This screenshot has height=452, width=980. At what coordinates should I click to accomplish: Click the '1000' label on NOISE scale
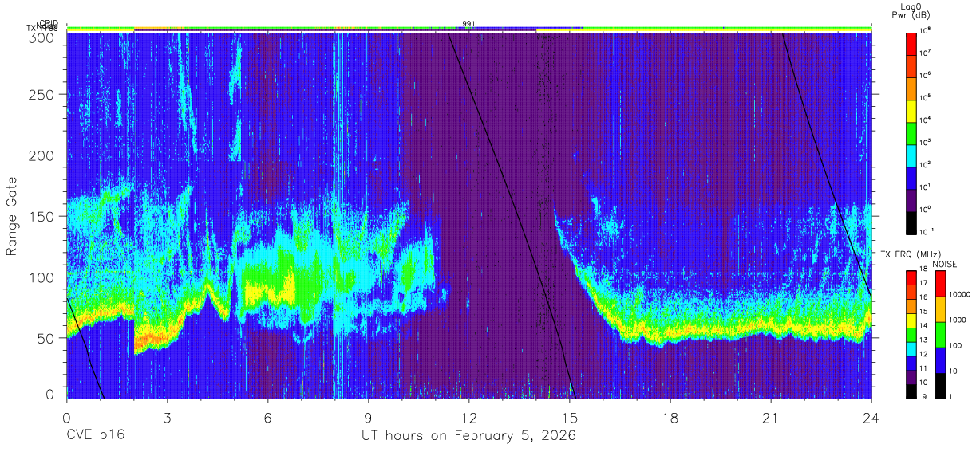[x=959, y=320]
